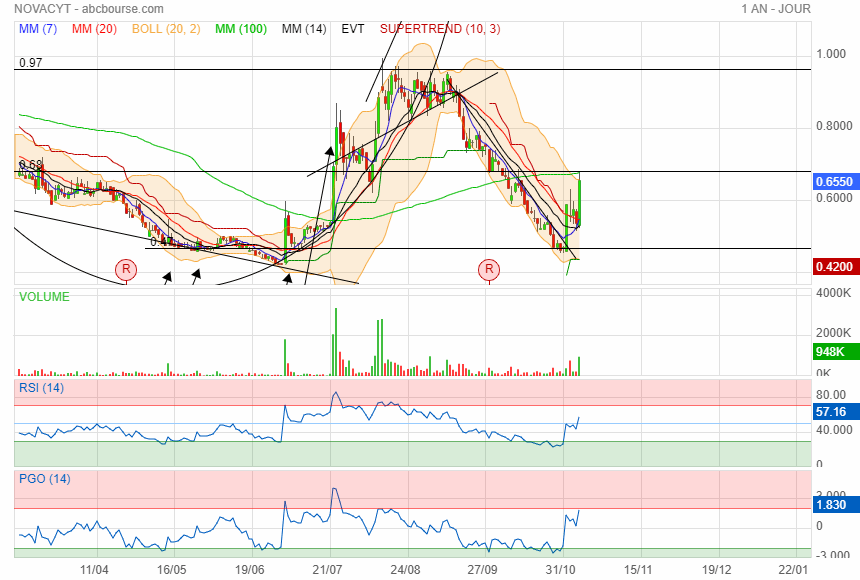Click the R event marker near 27/09

pos(489,269)
